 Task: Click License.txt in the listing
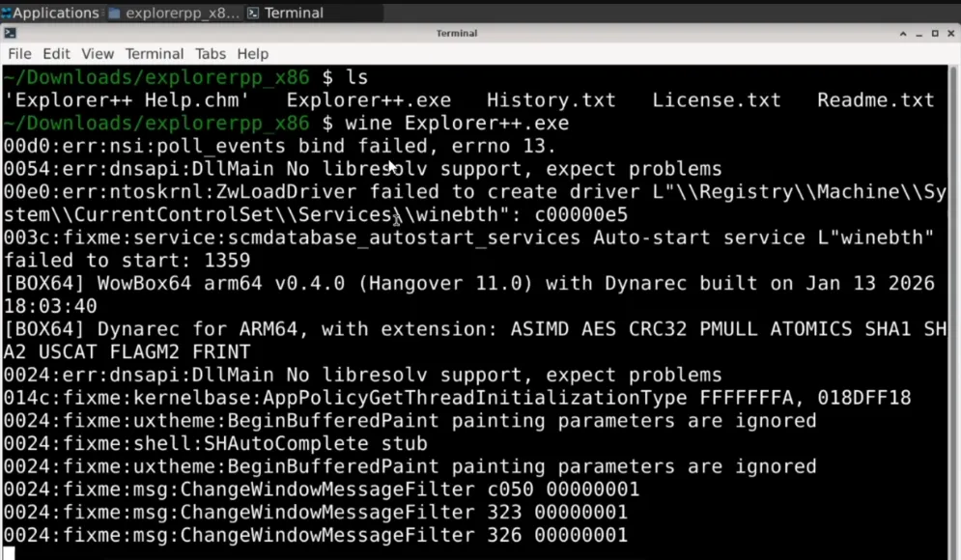[717, 99]
